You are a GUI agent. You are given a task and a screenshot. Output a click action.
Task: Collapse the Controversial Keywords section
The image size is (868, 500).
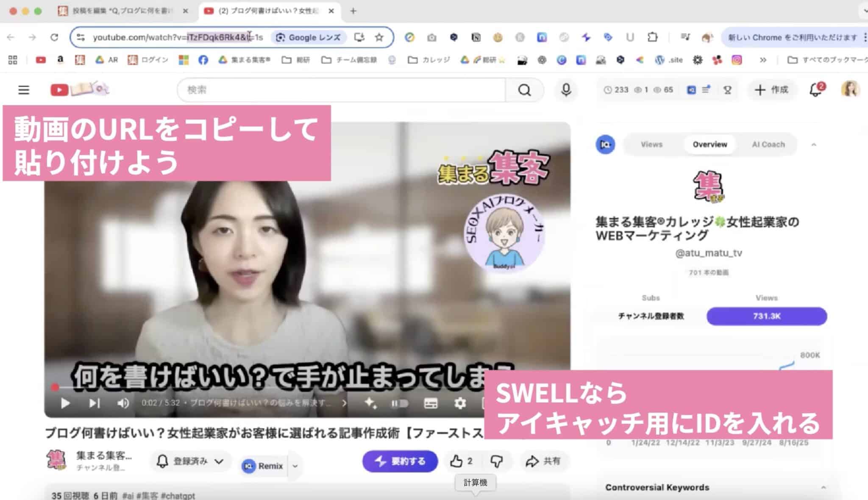823,487
